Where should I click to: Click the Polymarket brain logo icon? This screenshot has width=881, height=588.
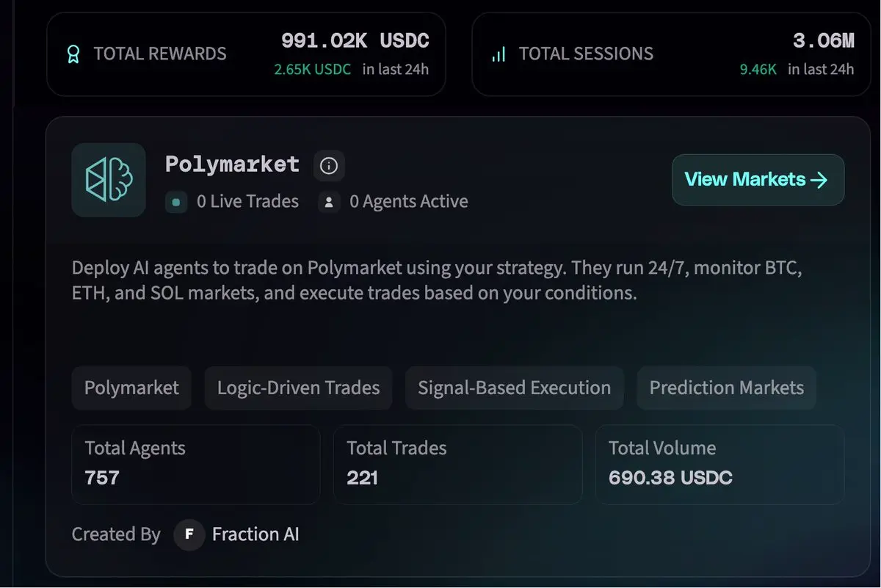[109, 180]
